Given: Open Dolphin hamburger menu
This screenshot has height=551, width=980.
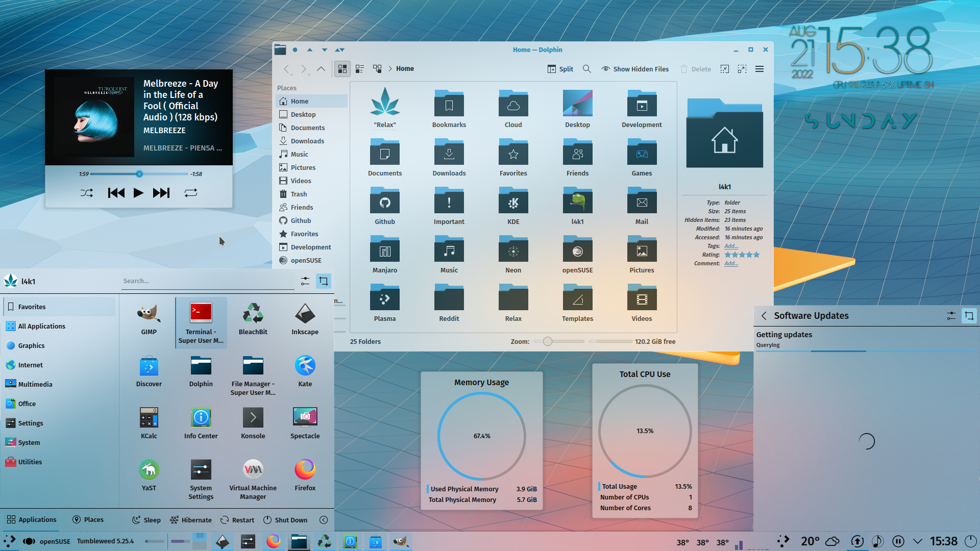Looking at the screenshot, I should tap(759, 69).
